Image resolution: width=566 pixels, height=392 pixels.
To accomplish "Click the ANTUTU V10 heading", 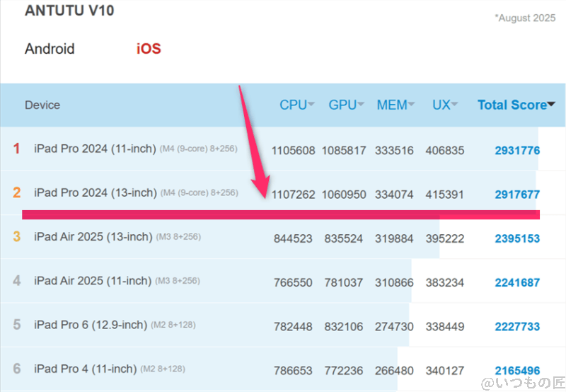I will pyautogui.click(x=69, y=11).
